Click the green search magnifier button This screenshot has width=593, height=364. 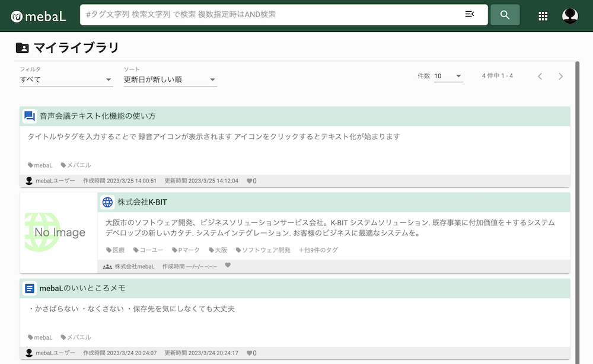(505, 15)
